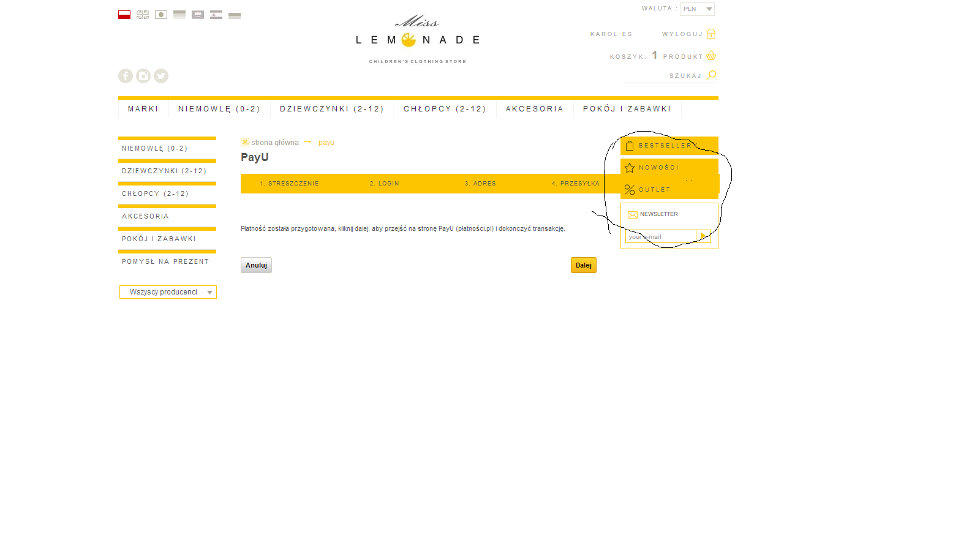The image size is (980, 551).
Task: Open NIEMOWLĘ (0-2) in the top navigation
Action: (219, 109)
